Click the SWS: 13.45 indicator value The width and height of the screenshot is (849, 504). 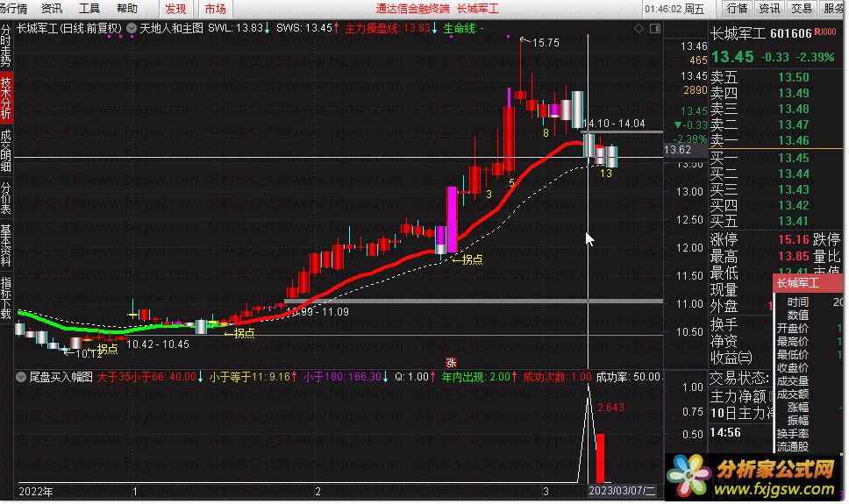pyautogui.click(x=308, y=28)
